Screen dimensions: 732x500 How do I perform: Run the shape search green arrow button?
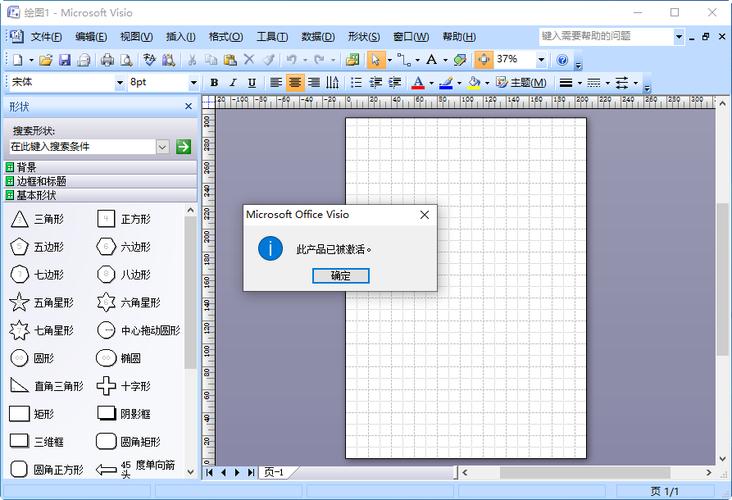[183, 147]
